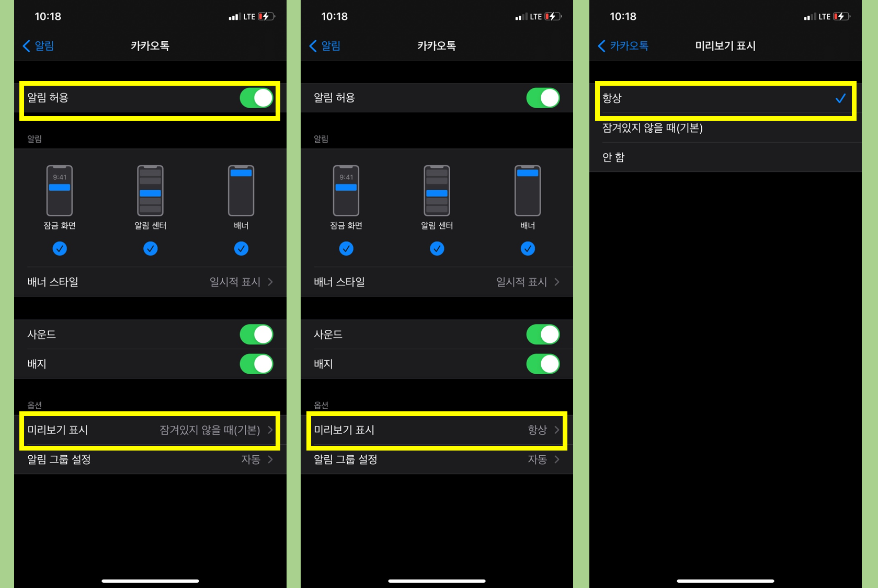Viewport: 878px width, 588px height.
Task: Uncheck 알림 센터 checkmark in middle screen
Action: (437, 249)
